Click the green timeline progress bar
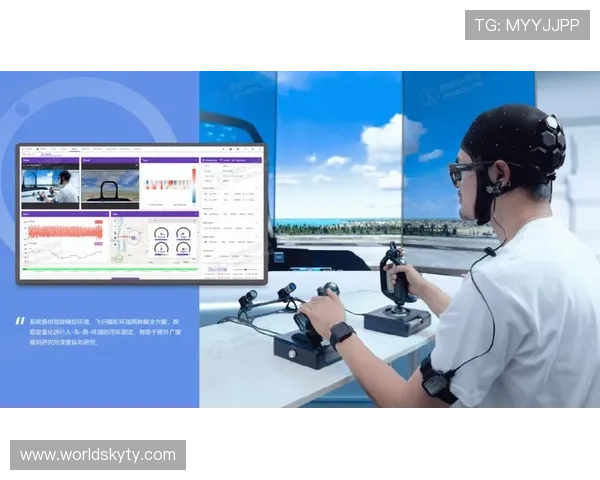600x480 pixels. tap(110, 269)
